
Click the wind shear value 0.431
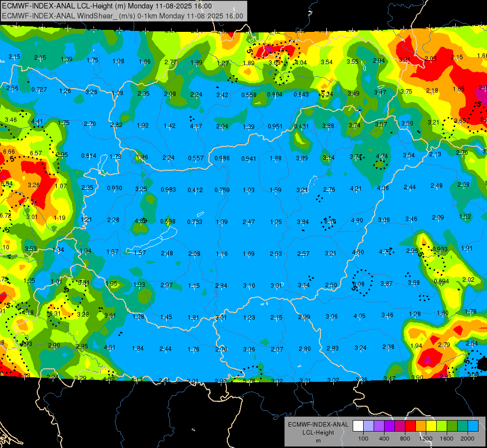coord(301,126)
